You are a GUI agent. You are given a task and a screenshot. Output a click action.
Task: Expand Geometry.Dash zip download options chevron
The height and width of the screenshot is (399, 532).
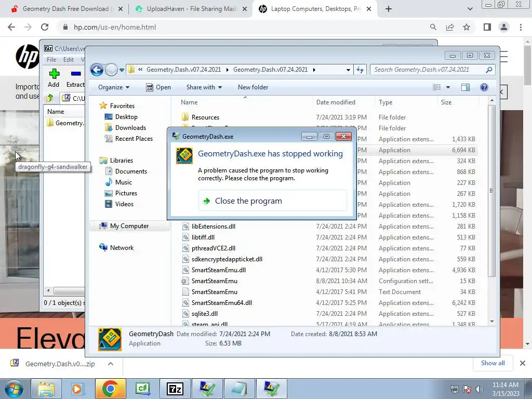(111, 364)
